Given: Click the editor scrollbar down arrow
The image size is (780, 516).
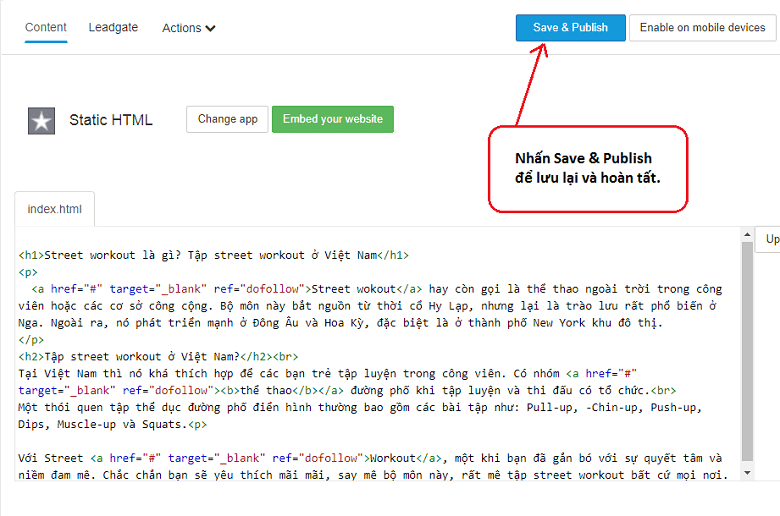Looking at the screenshot, I should point(747,471).
